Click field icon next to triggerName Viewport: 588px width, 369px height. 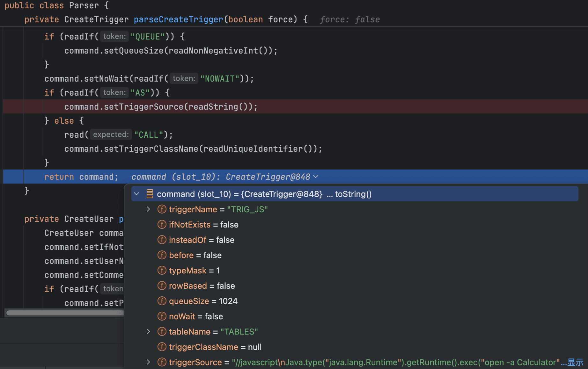[x=162, y=209]
